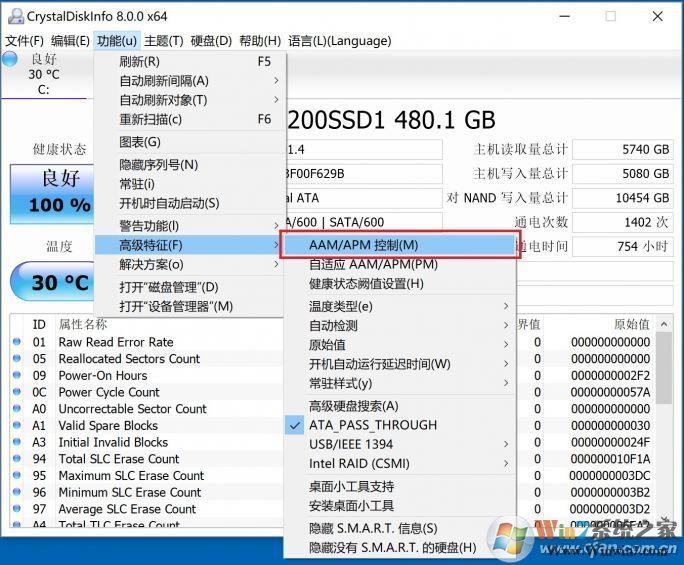Toggle 开机时自动启动(S) startup option
The height and width of the screenshot is (565, 684).
click(x=190, y=203)
